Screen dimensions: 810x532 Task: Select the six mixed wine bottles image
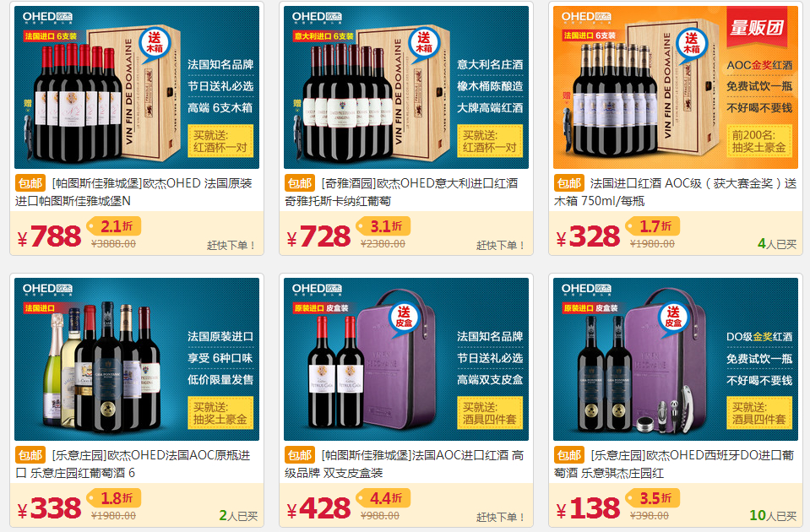click(x=137, y=360)
